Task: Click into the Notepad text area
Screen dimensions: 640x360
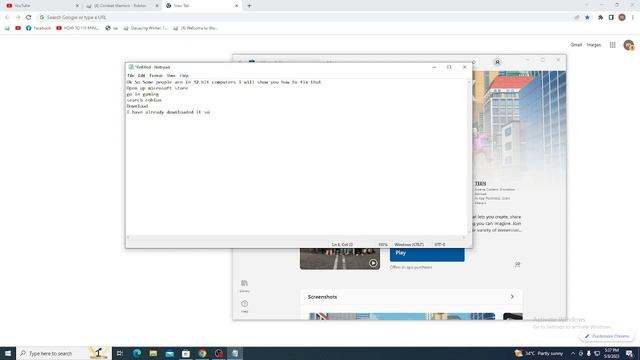Action: coord(297,157)
